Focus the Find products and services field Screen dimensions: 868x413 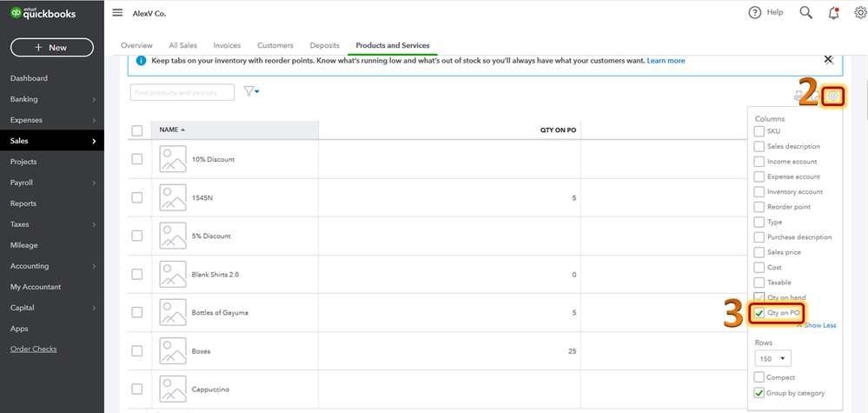coord(182,92)
